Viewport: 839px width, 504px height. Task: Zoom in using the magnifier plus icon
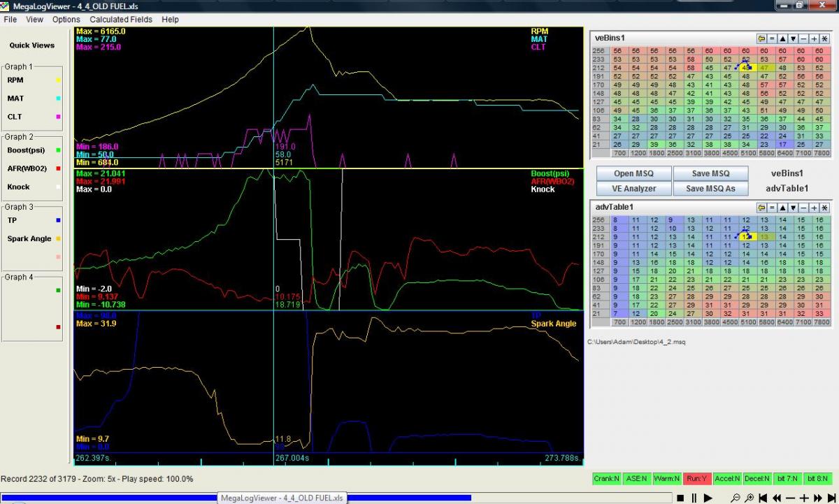tap(749, 498)
